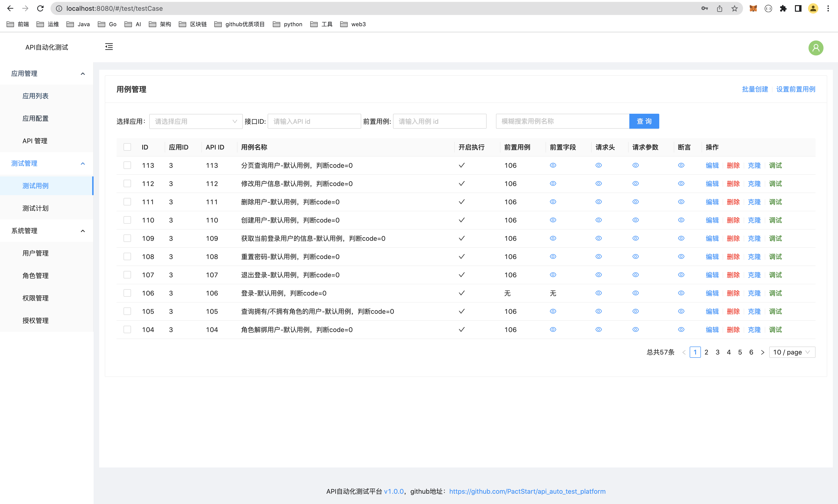
Task: Check the row checkbox for case 108
Action: pos(127,257)
